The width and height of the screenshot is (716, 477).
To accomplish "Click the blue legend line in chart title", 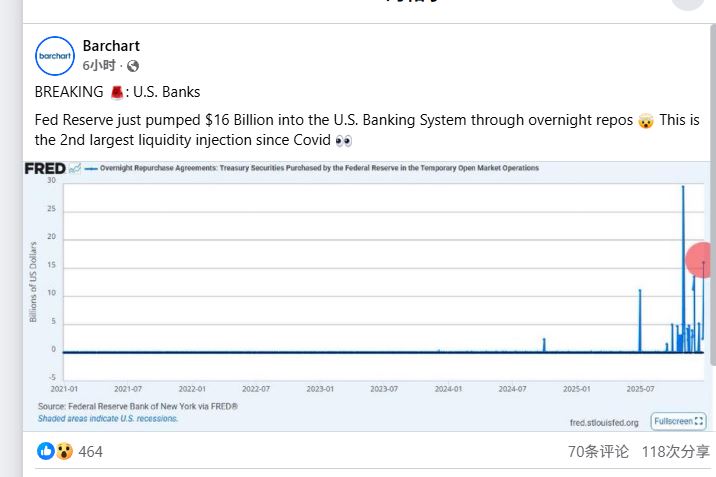I will (x=90, y=169).
